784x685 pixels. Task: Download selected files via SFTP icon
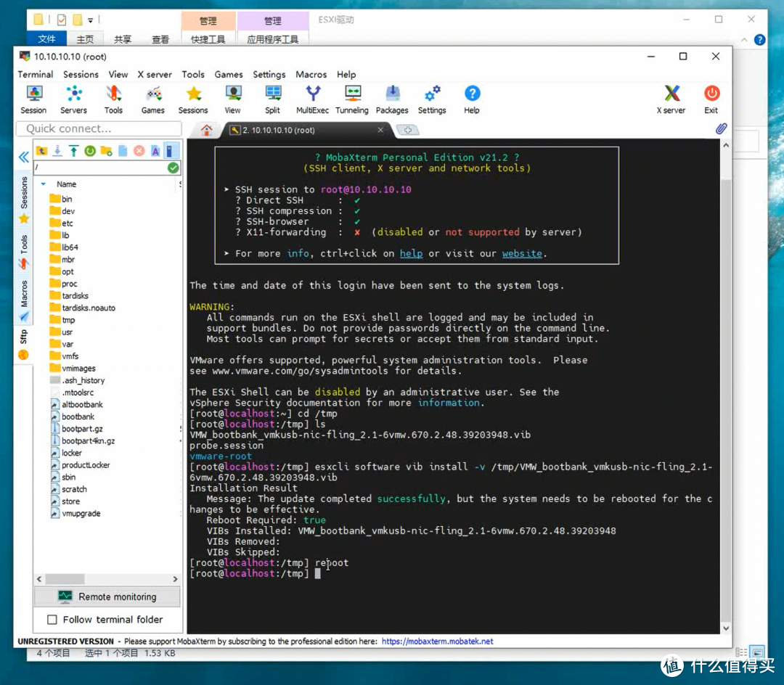[57, 151]
